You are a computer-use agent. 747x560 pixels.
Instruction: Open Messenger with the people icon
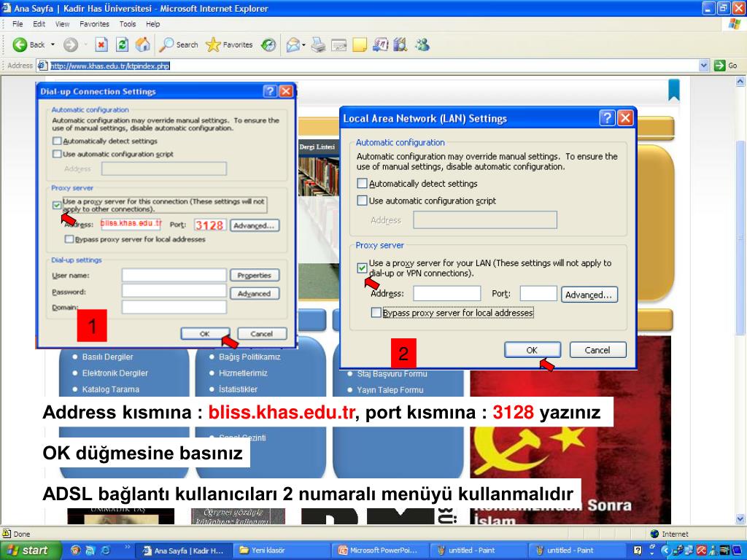tap(422, 44)
